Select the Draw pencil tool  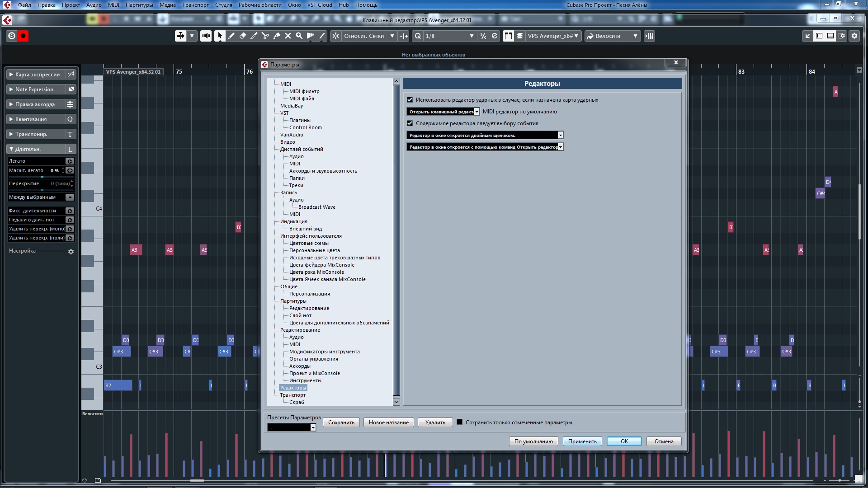(x=231, y=36)
